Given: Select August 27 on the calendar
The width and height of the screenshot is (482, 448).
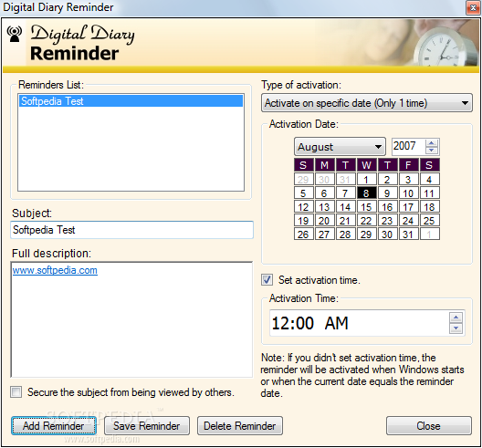Looking at the screenshot, I should point(324,234).
